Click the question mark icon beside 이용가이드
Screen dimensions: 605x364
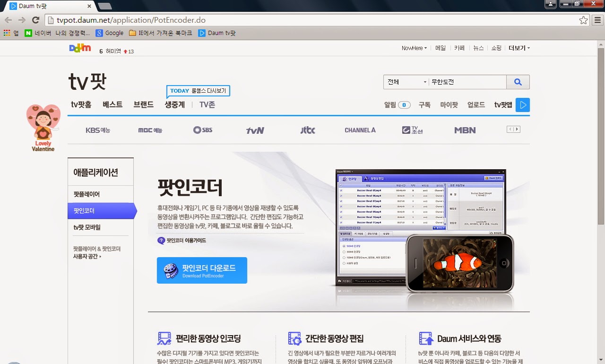coord(161,241)
